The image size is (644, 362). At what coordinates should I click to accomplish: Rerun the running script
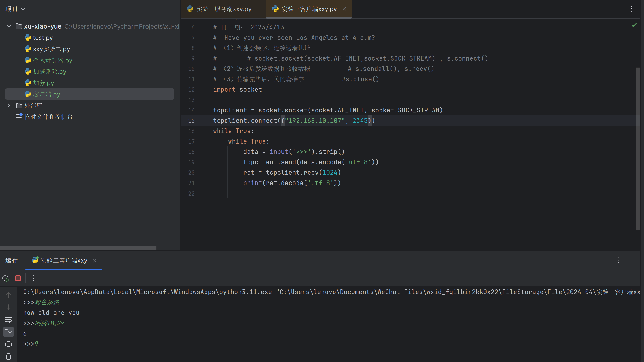(x=6, y=278)
